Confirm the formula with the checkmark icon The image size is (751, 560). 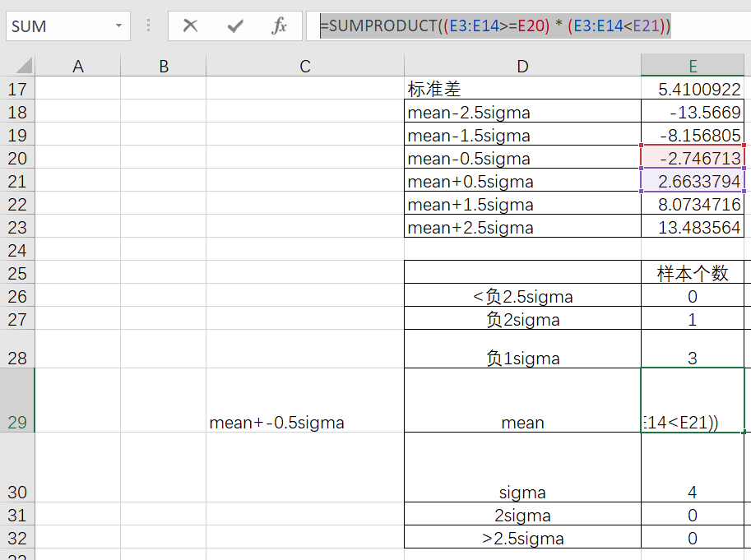coord(235,25)
